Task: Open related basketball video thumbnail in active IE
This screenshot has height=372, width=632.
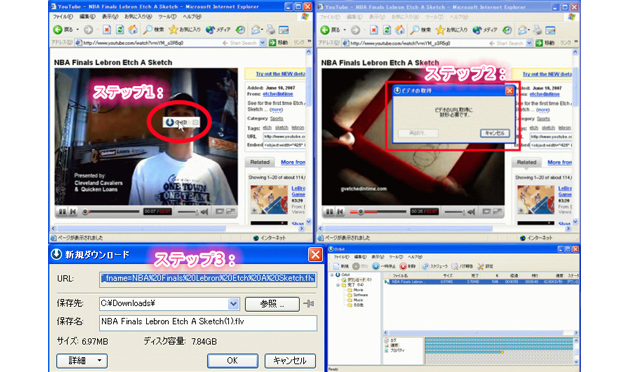Action: tap(269, 200)
